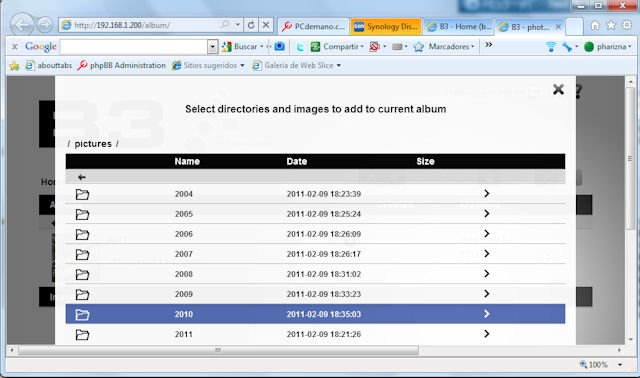Click the folder icon for 2008

[82, 274]
